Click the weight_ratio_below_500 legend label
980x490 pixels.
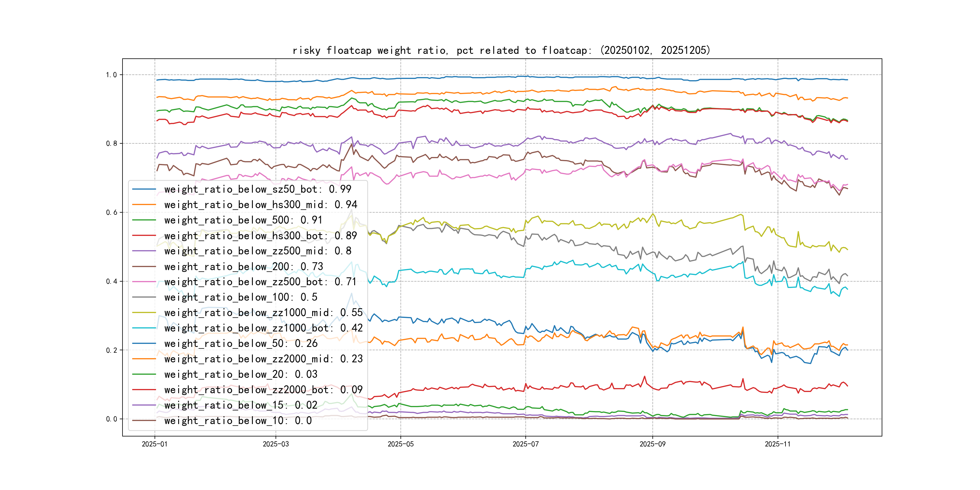click(243, 220)
